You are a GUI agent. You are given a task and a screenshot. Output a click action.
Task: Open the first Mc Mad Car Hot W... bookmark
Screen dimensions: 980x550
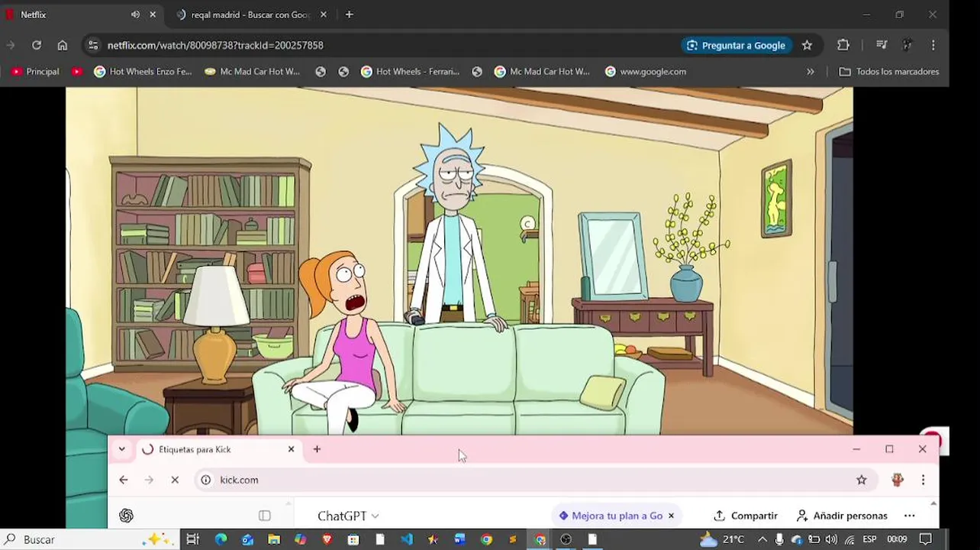point(253,72)
